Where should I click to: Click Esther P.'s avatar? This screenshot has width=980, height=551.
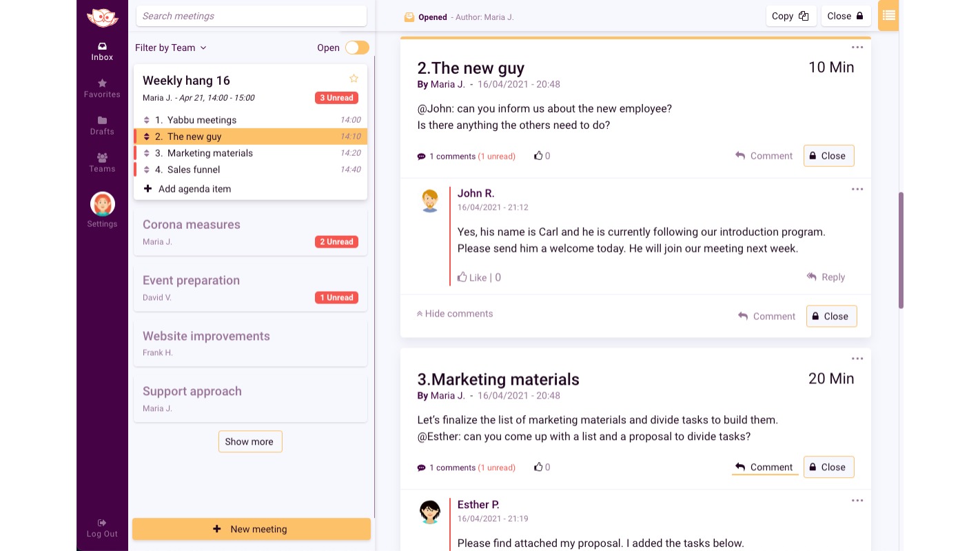tap(430, 512)
